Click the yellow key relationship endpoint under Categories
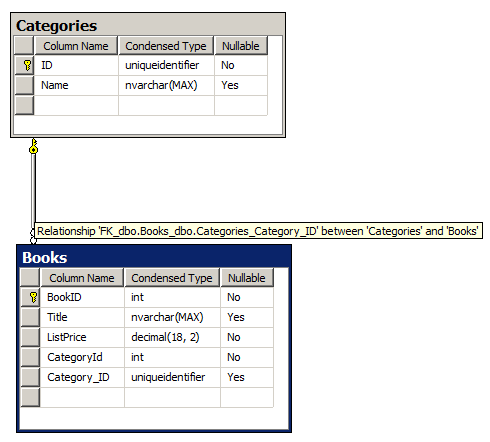This screenshot has width=490, height=442. 33,146
